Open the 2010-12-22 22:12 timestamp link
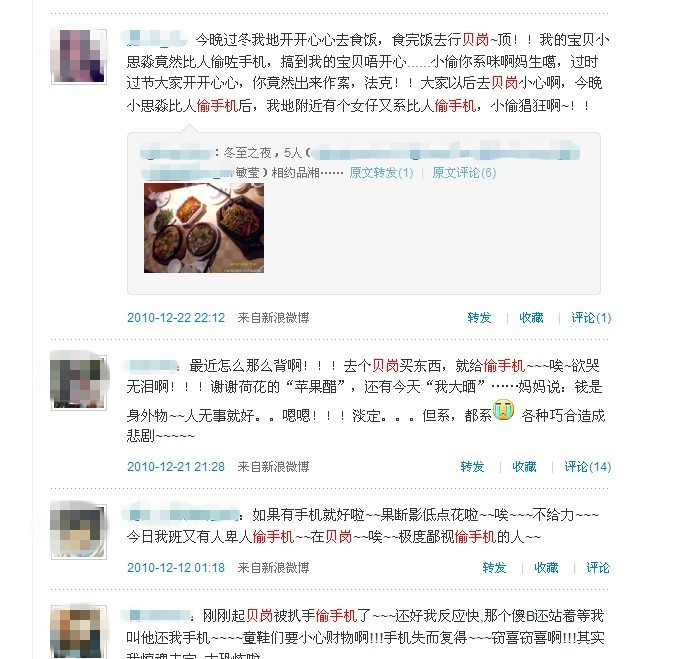The height and width of the screenshot is (659, 700). pyautogui.click(x=176, y=318)
